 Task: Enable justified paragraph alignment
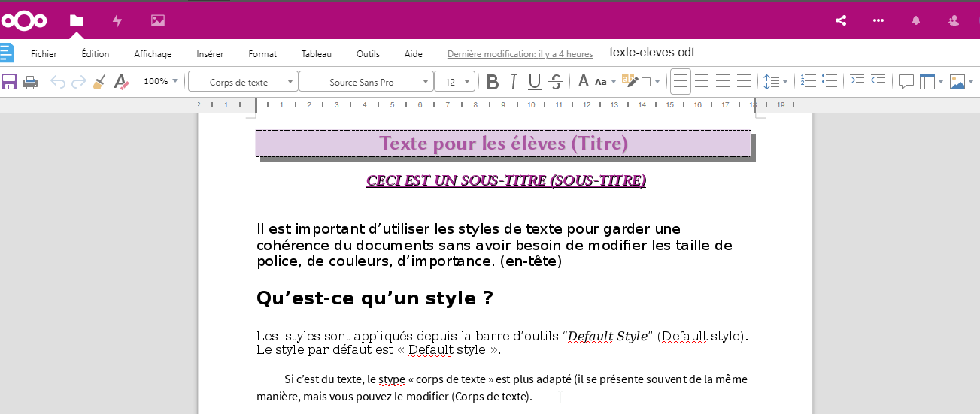click(744, 82)
